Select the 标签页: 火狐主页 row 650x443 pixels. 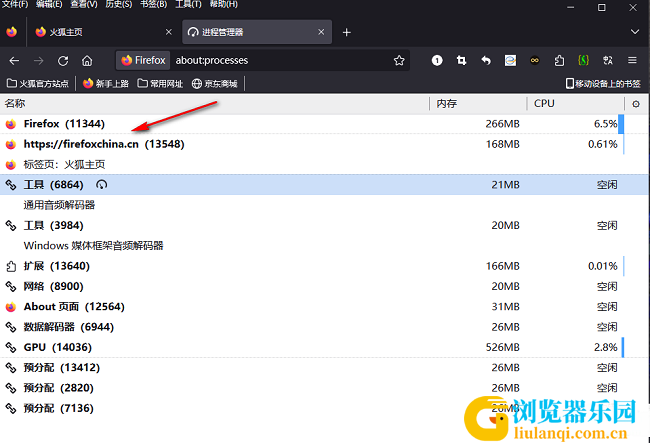[324, 165]
